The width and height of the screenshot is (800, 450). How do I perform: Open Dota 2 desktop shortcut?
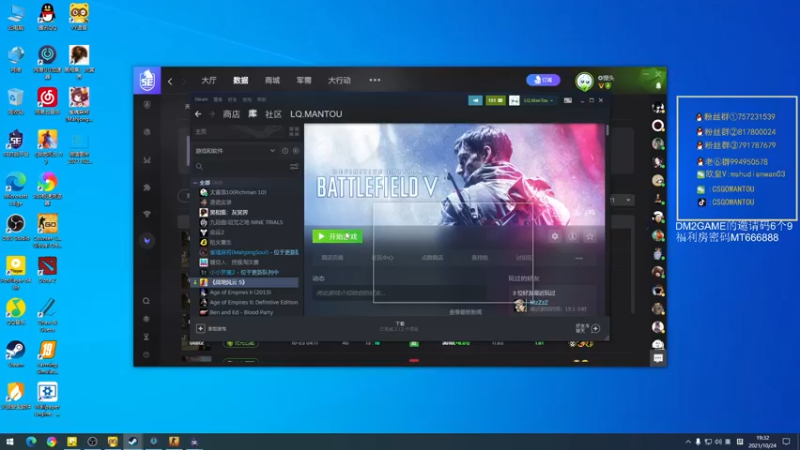47,270
